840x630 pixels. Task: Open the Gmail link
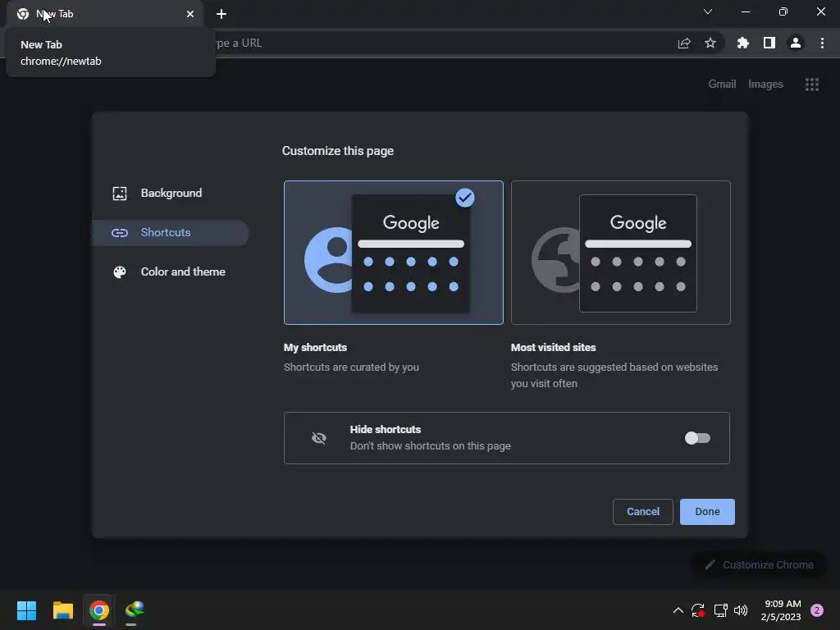pos(722,84)
